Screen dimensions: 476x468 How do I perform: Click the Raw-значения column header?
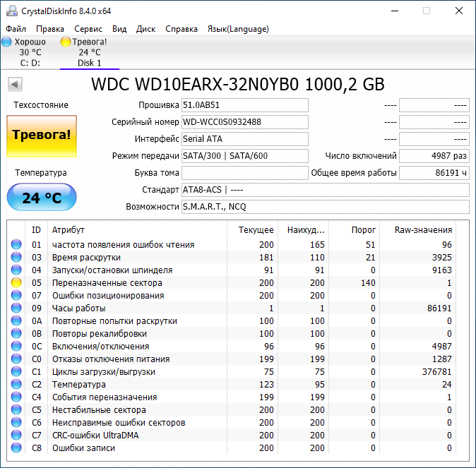(424, 230)
